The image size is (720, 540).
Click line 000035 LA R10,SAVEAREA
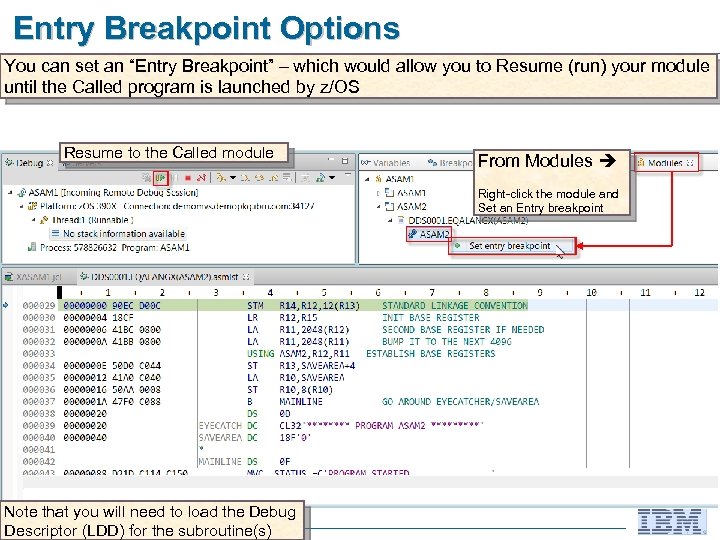295,377
